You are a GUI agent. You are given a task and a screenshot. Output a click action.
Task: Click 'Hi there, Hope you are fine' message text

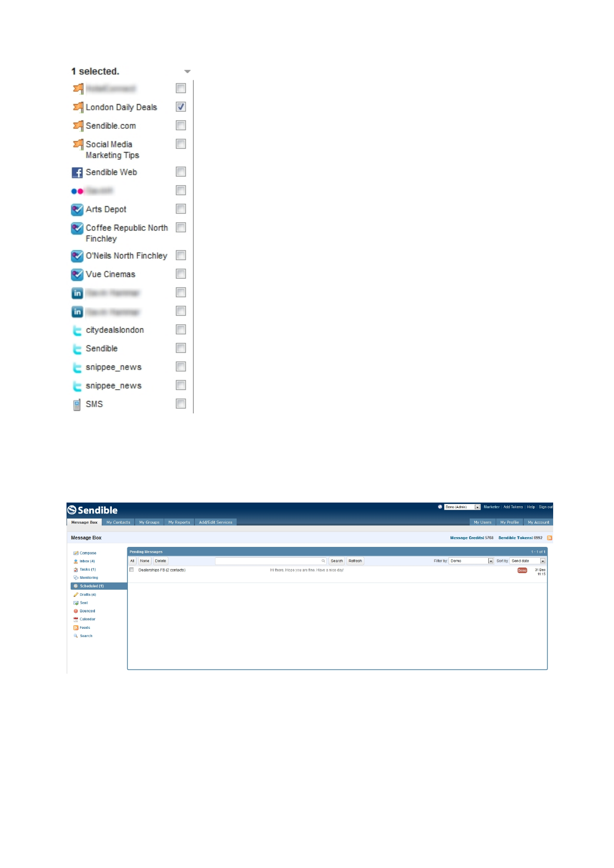coord(307,570)
